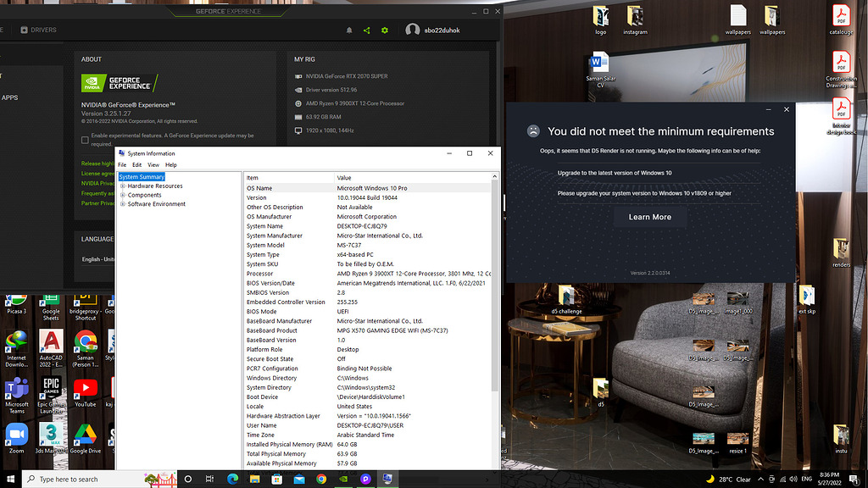Open the View menu in System Information
The width and height of the screenshot is (868, 488).
pyautogui.click(x=153, y=165)
